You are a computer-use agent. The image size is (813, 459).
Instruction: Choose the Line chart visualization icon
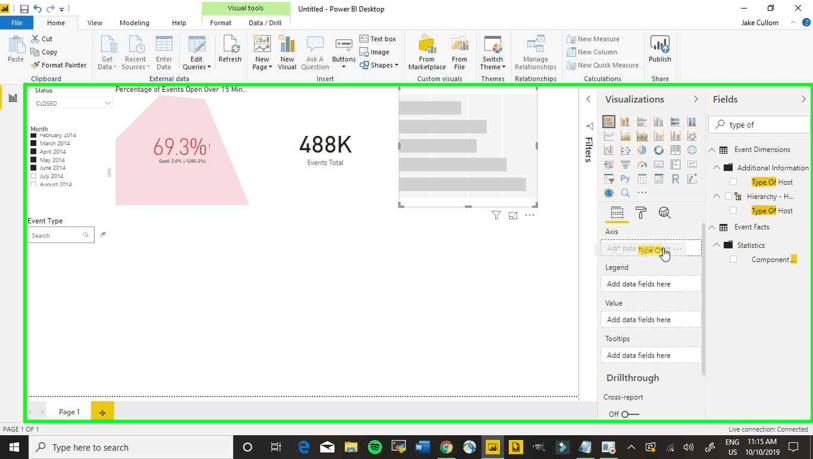click(x=609, y=136)
